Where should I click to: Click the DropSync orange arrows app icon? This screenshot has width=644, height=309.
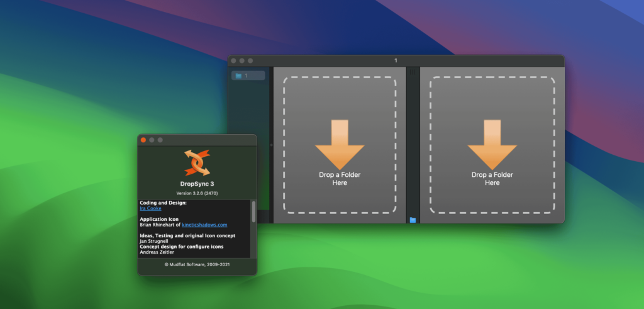(x=197, y=163)
